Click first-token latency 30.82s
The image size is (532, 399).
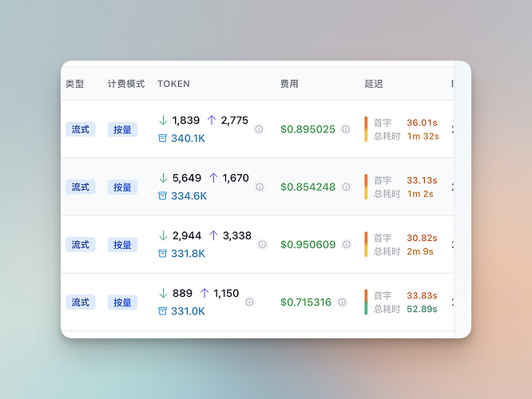tap(422, 238)
